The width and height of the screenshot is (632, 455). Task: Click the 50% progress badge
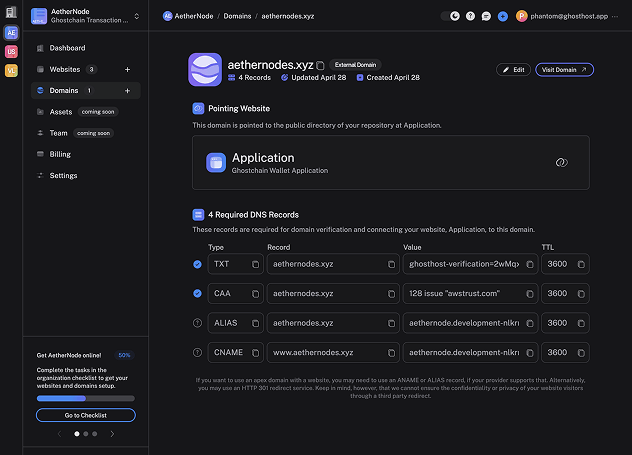(x=124, y=355)
